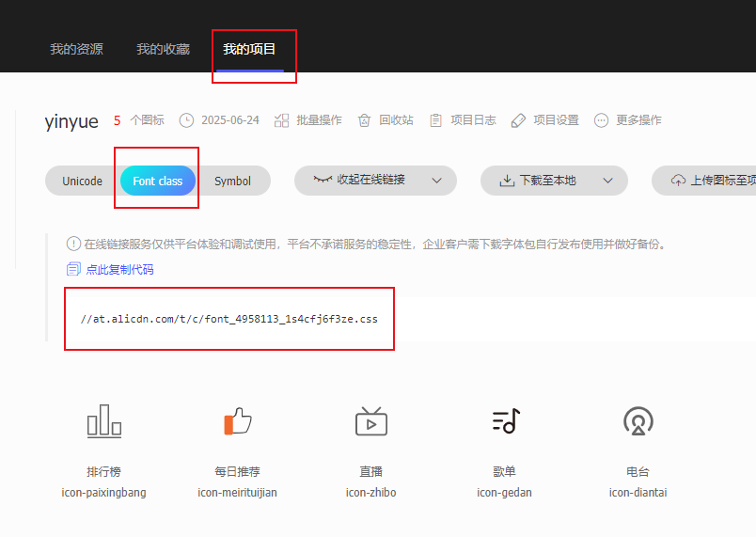This screenshot has height=537, width=756.
Task: Switch to Unicode mode
Action: tap(83, 181)
